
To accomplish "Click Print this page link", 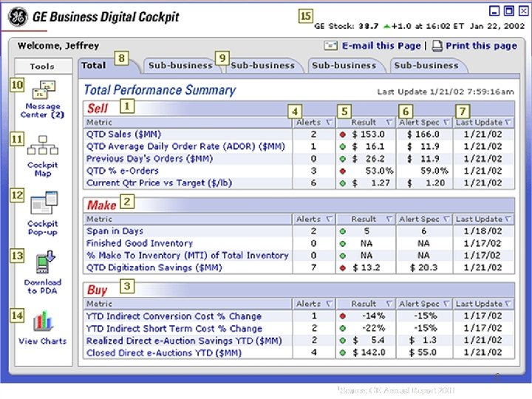I will pos(482,46).
